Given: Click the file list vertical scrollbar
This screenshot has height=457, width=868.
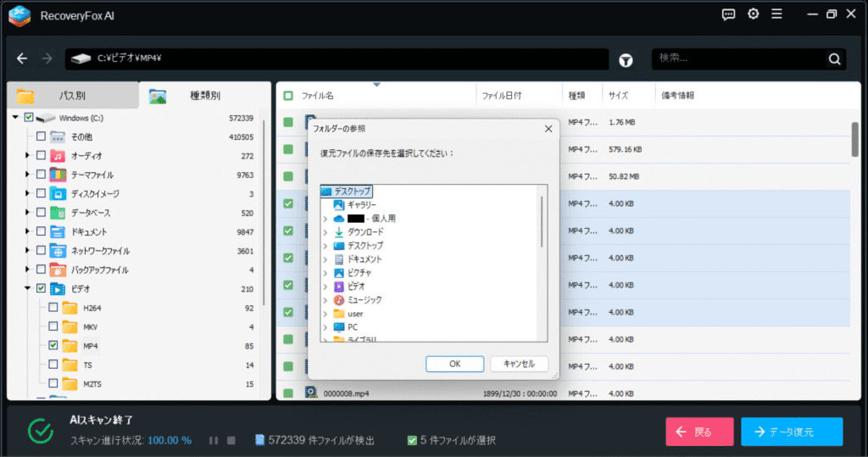Looking at the screenshot, I should coord(854,140).
